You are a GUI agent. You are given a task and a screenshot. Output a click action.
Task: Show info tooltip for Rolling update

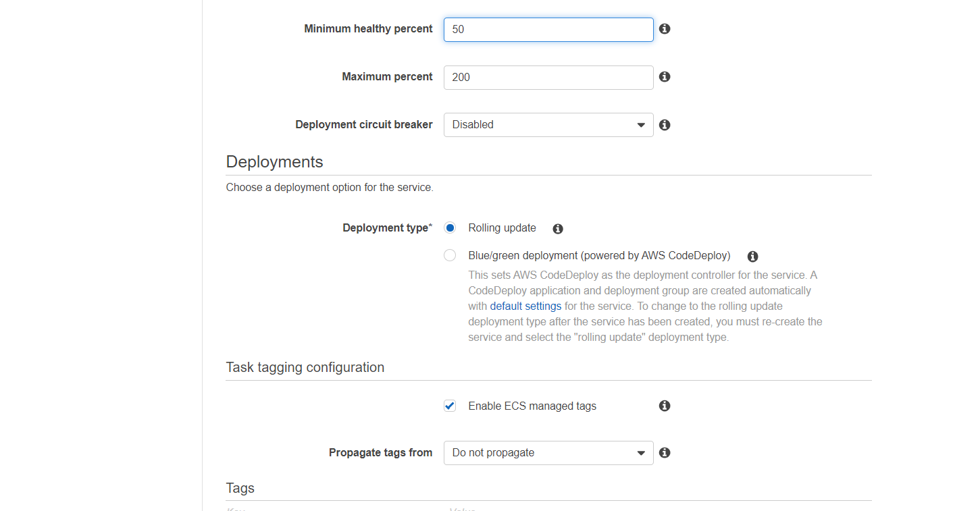coord(558,229)
